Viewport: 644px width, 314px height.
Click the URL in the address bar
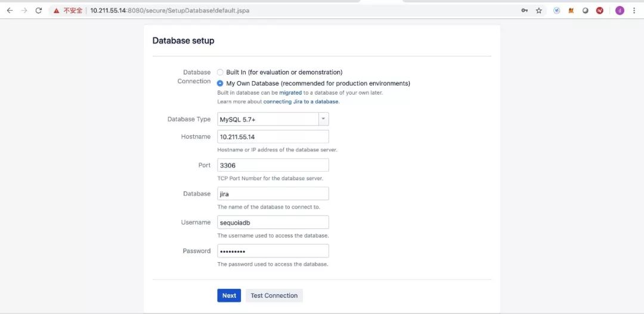pyautogui.click(x=169, y=11)
